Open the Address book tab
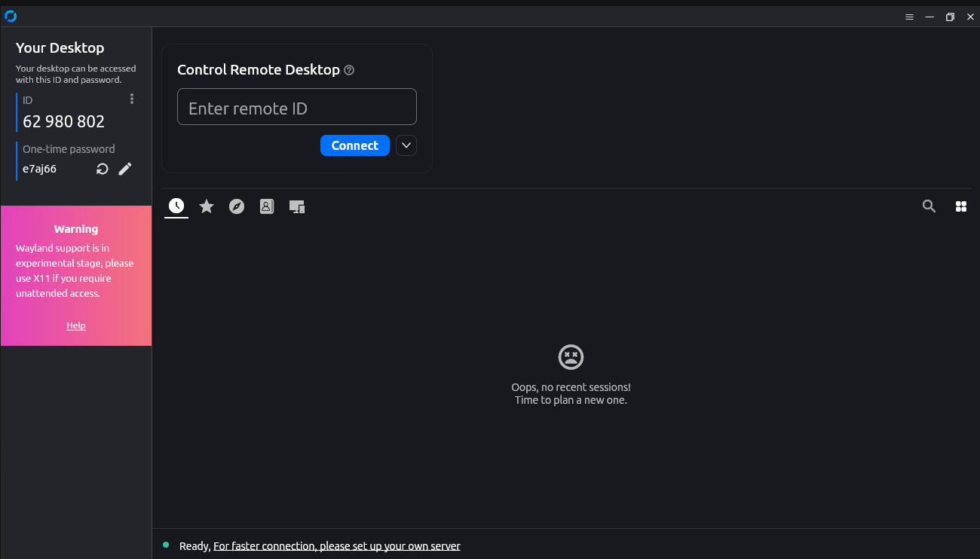Screen dimensions: 980x559 pyautogui.click(x=267, y=206)
